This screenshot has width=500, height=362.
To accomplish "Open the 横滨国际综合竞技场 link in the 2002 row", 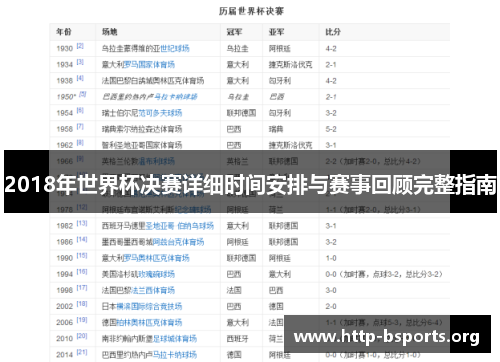I will 149,306.
